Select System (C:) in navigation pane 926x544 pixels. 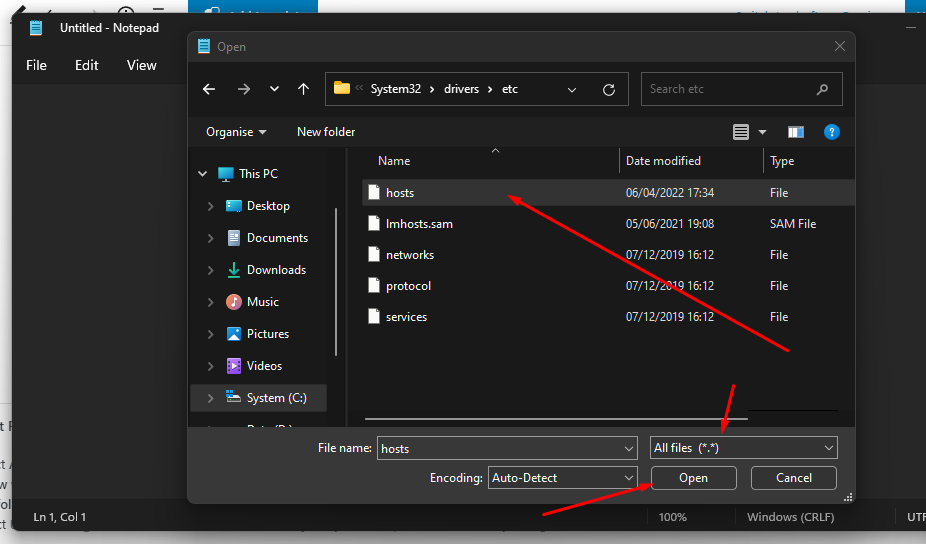coord(276,398)
